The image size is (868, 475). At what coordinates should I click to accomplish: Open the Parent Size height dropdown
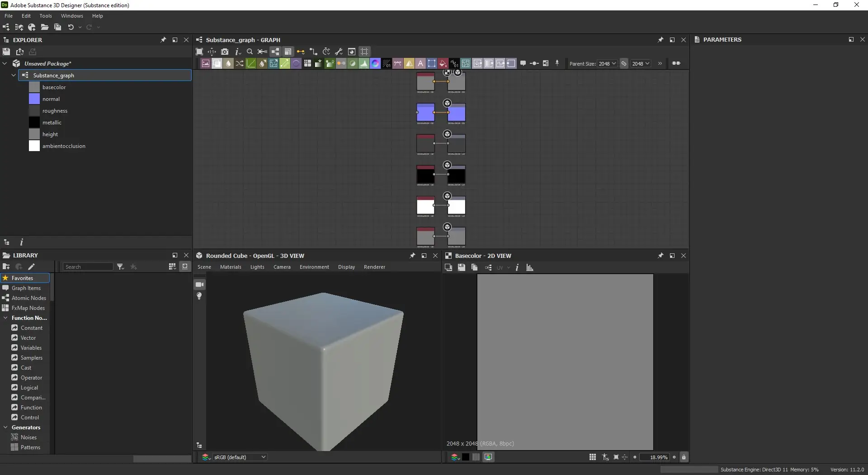[x=641, y=64]
